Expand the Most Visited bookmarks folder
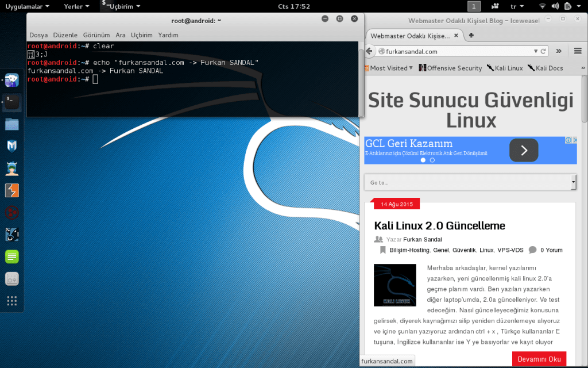Image resolution: width=588 pixels, height=368 pixels. pos(389,68)
